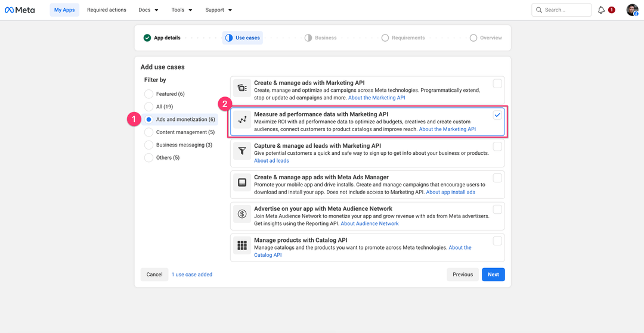Check Advertise on your app checkbox
The height and width of the screenshot is (333, 644).
click(x=497, y=210)
